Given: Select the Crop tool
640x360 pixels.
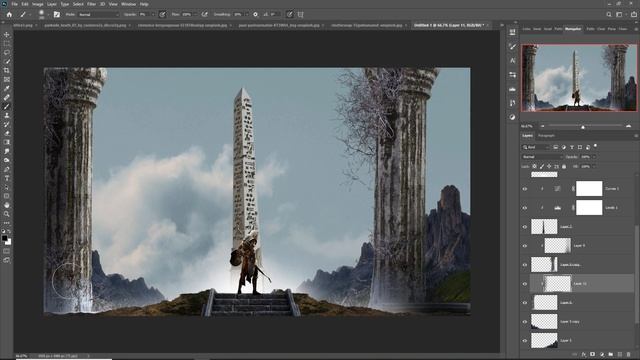Looking at the screenshot, I should (x=7, y=71).
